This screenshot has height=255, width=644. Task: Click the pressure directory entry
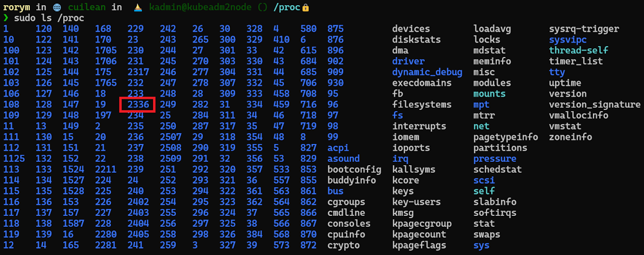coord(492,158)
